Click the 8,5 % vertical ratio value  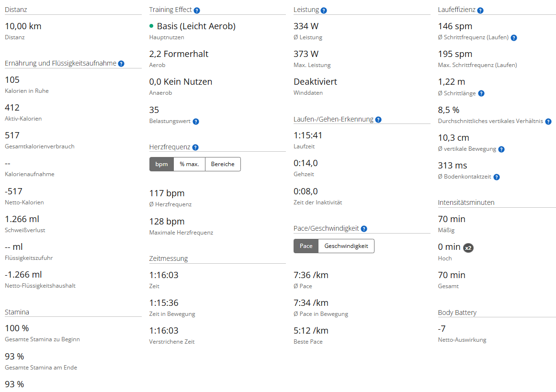tap(449, 110)
